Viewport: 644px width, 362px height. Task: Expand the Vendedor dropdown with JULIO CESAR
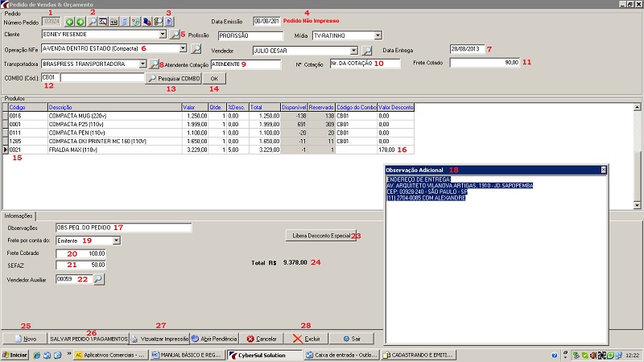354,51
